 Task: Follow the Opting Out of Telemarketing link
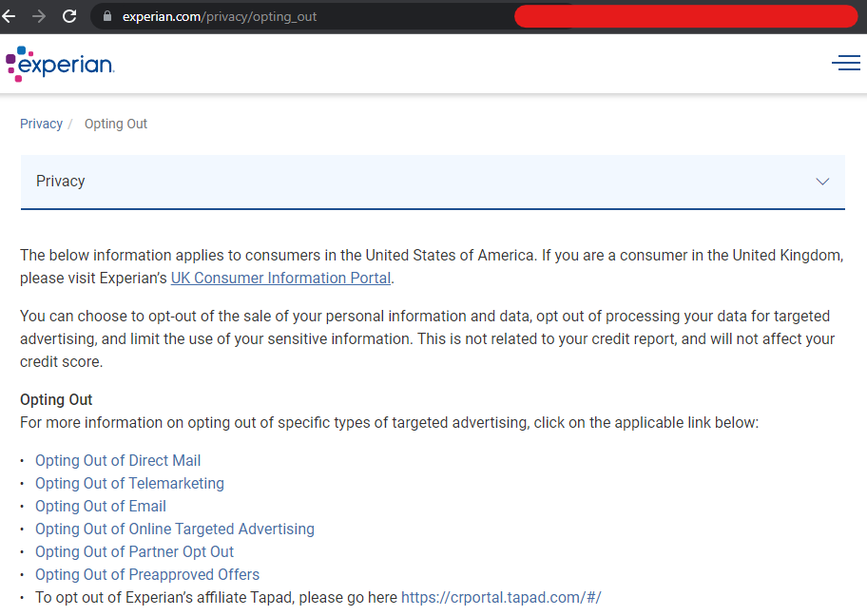pos(129,484)
